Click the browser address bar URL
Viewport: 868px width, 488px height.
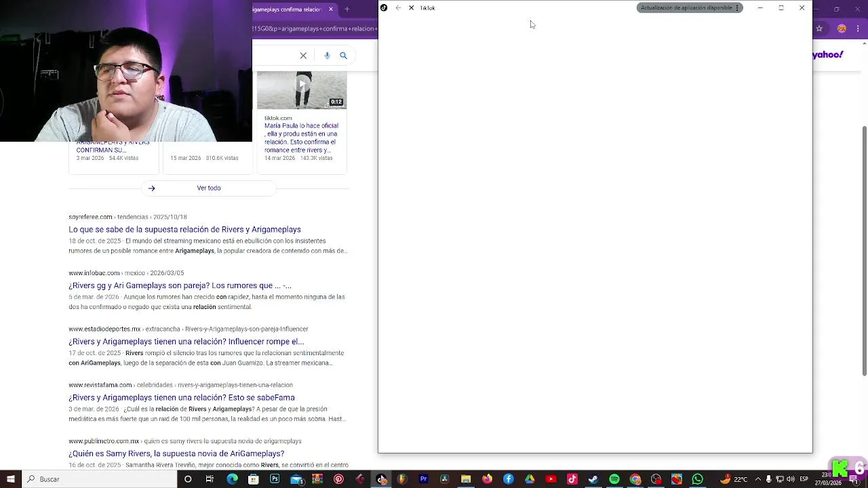click(x=315, y=28)
